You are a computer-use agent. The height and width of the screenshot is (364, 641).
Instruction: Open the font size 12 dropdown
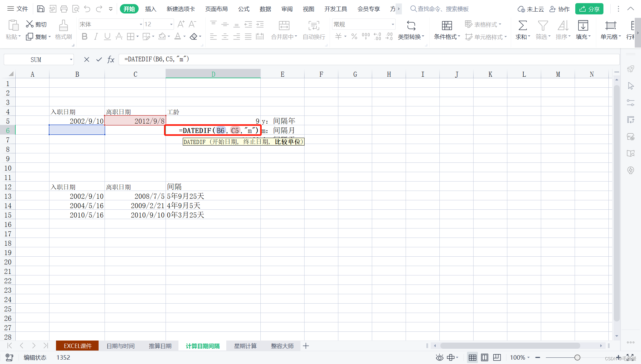point(171,24)
